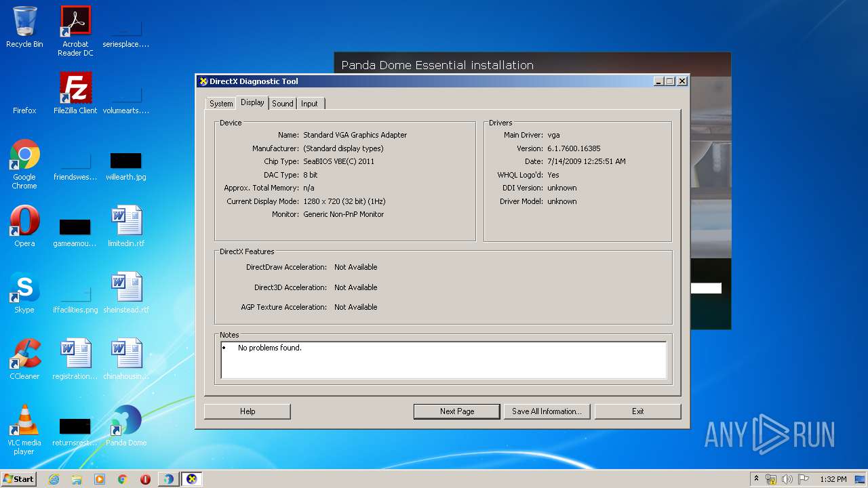Screen dimensions: 868x488
Task: Select the gameamou file icon
Action: [x=75, y=232]
